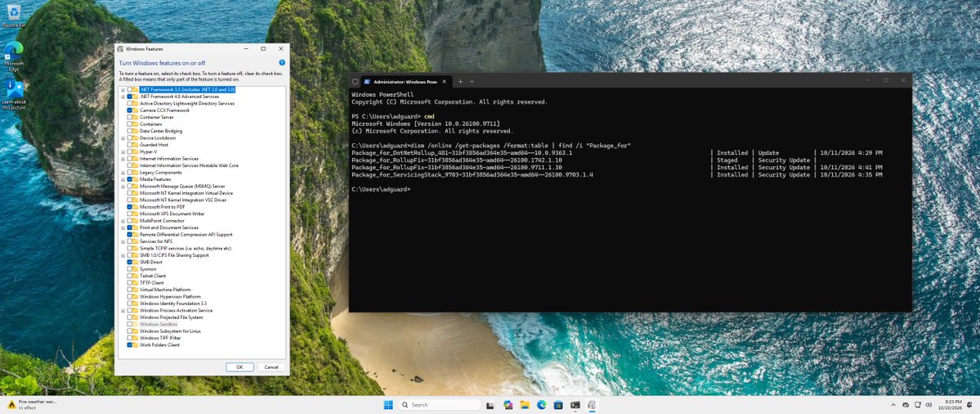980x414 pixels.
Task: Click the taskbar Search box
Action: [439, 405]
